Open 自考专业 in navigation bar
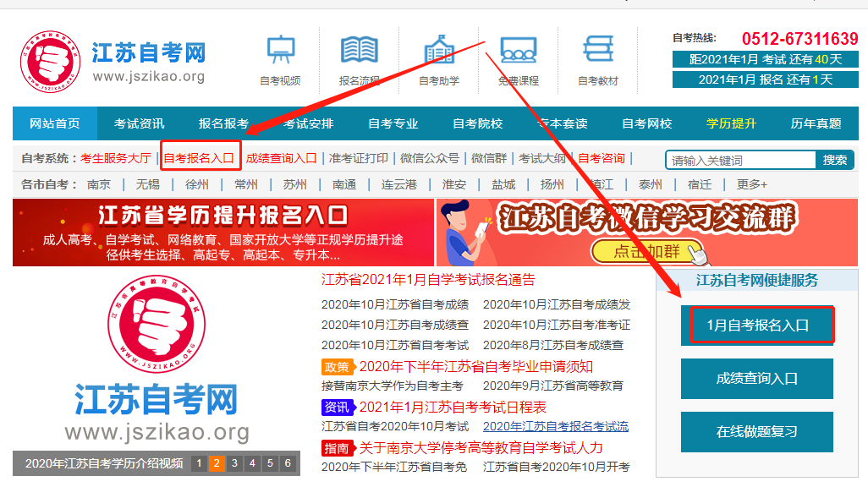 [393, 123]
